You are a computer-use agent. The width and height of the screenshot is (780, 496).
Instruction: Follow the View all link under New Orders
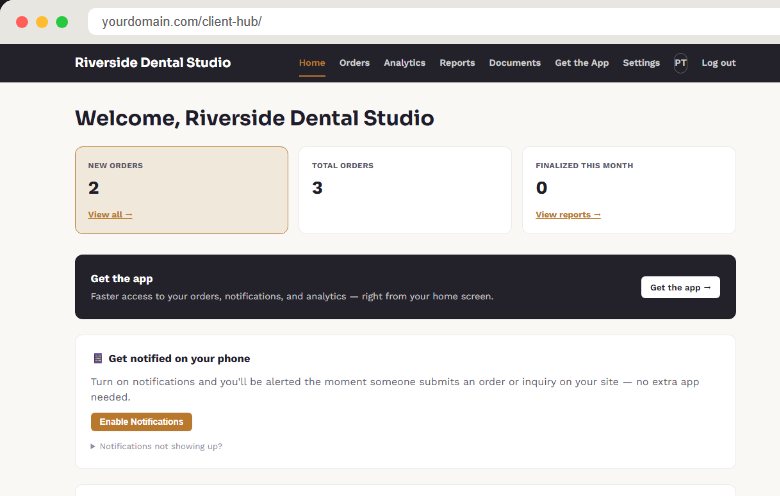(110, 214)
